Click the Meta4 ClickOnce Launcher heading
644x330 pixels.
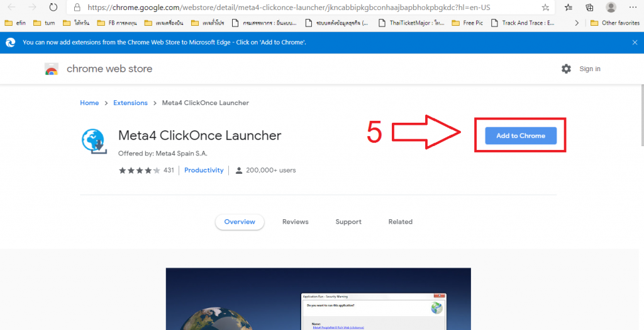[199, 135]
